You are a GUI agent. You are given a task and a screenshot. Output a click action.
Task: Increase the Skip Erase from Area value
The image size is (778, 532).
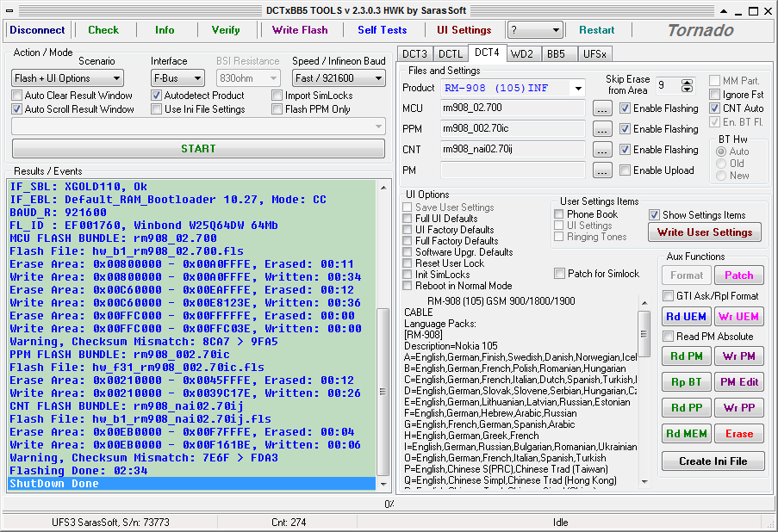(687, 83)
